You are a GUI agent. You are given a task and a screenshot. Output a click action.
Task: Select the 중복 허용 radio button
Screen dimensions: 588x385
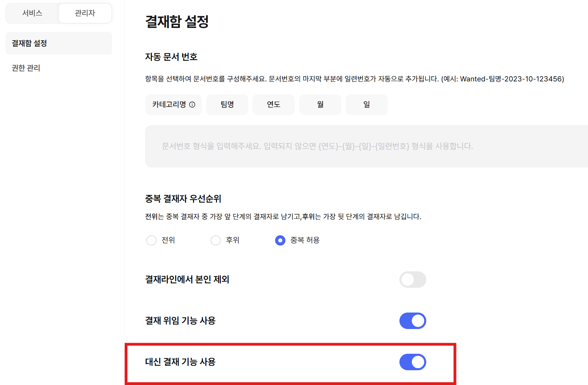(x=280, y=240)
